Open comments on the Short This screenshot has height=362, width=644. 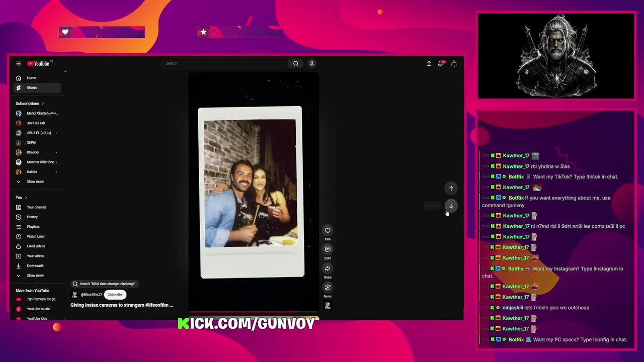pyautogui.click(x=328, y=249)
